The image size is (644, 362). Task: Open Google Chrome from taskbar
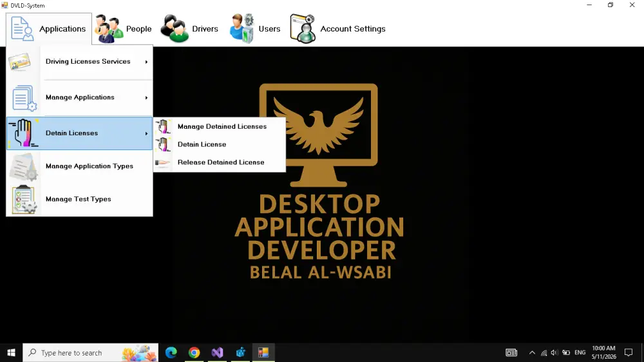point(194,352)
